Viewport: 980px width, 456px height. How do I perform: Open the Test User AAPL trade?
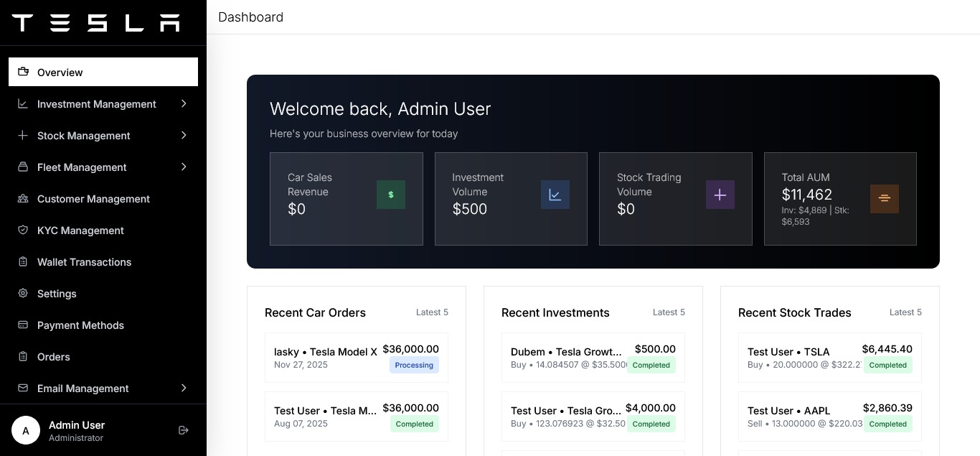click(830, 417)
